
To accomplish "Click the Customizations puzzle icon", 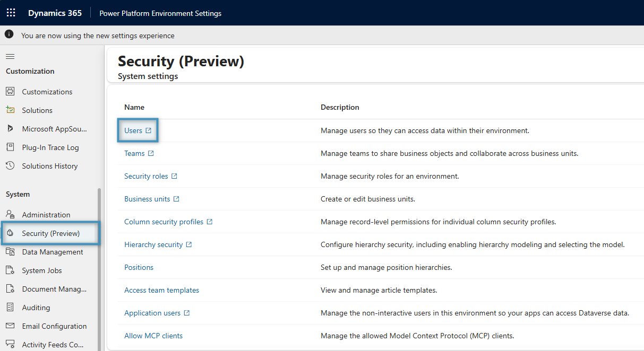I will click(10, 92).
